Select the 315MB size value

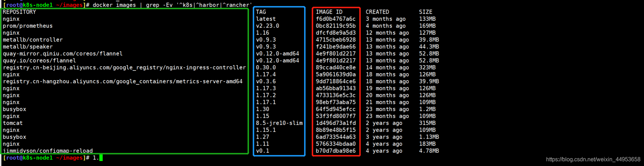[427, 123]
